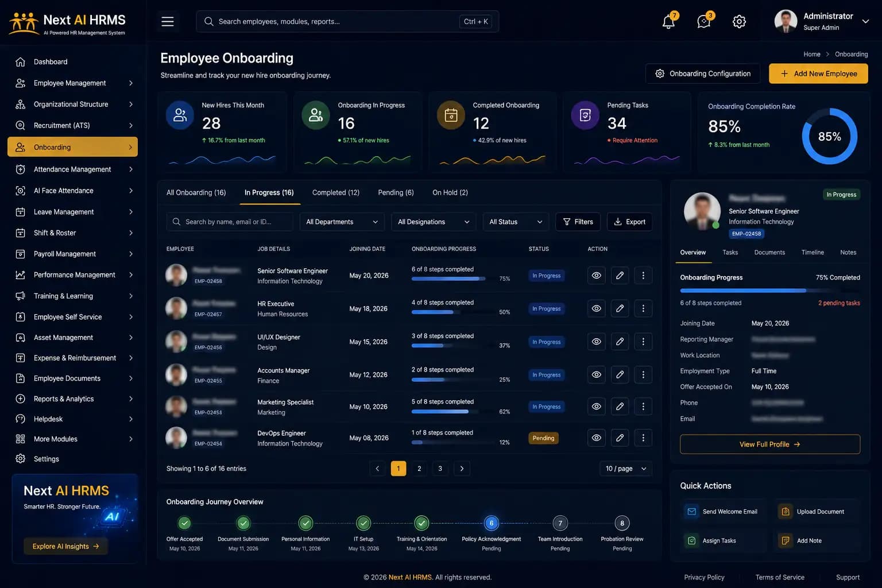Open the chat messages icon

pyautogui.click(x=703, y=22)
